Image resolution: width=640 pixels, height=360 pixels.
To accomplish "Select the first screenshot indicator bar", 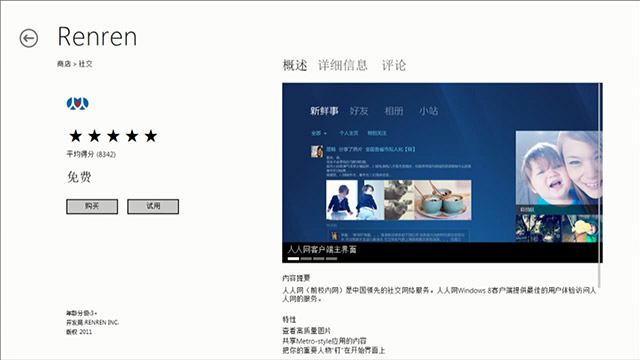I will [x=293, y=259].
